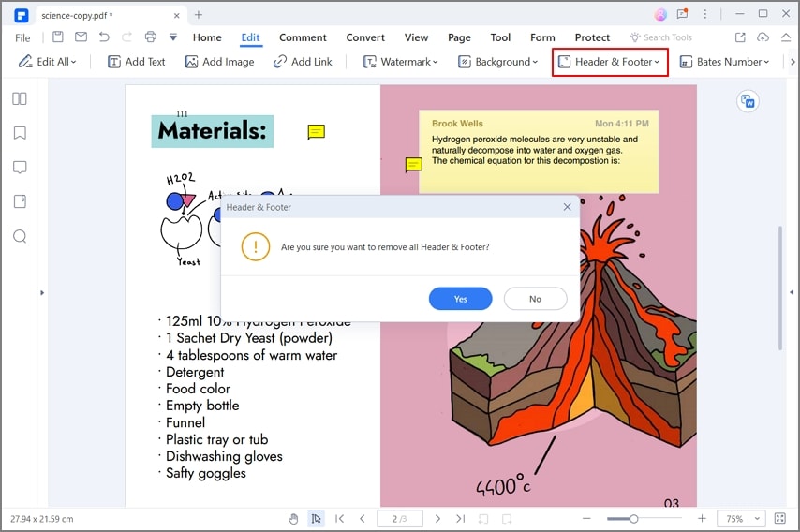Expand the right panel with side arrow

click(792, 293)
